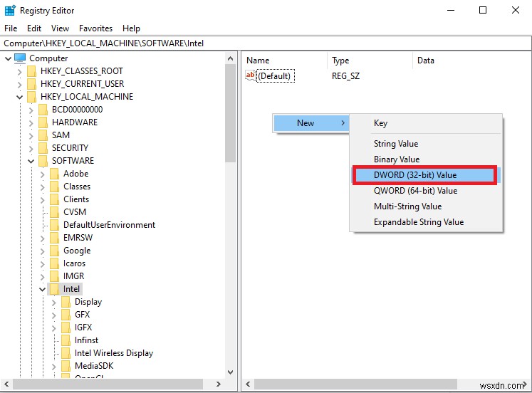The height and width of the screenshot is (393, 532).
Task: Expand the HKEY_CURRENT_USER hive
Action: [20, 85]
